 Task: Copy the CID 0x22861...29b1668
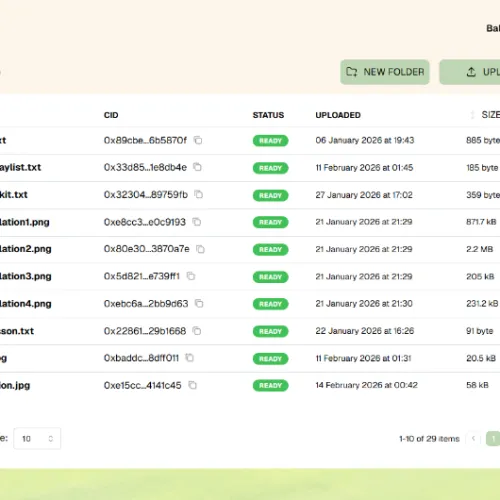coord(197,331)
